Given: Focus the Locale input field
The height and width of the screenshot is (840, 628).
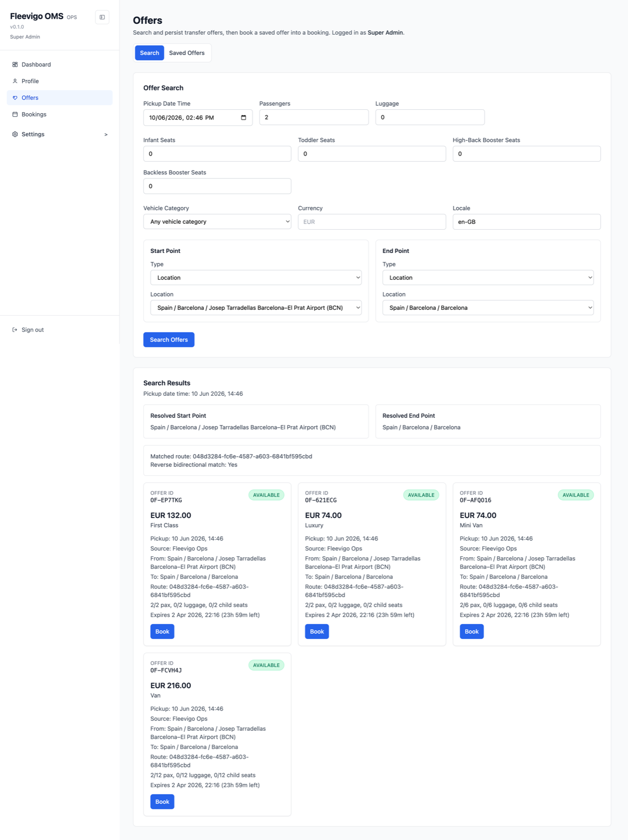Looking at the screenshot, I should pos(527,222).
